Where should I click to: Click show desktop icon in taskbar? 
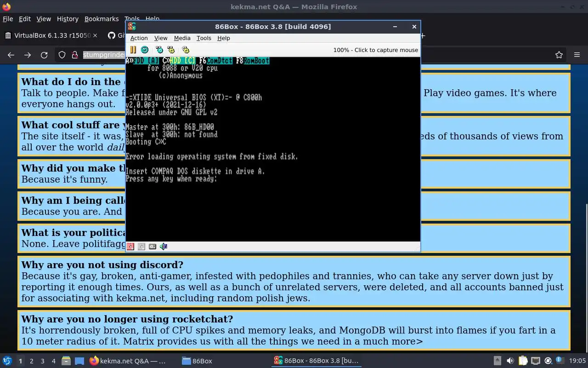tap(79, 361)
